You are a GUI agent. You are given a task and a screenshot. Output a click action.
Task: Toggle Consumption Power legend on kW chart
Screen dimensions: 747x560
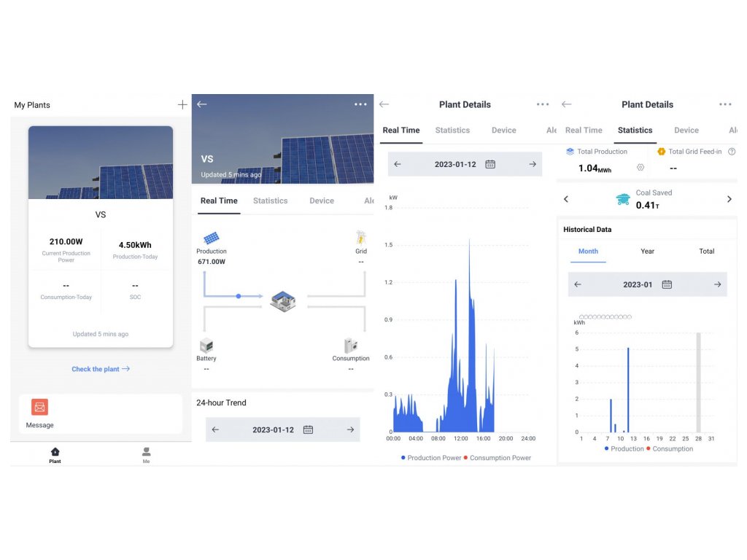point(498,458)
